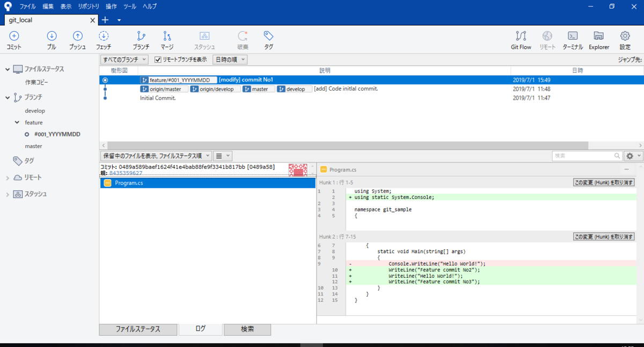644x347 pixels.
Task: Click the origin/master branch label
Action: pos(164,89)
